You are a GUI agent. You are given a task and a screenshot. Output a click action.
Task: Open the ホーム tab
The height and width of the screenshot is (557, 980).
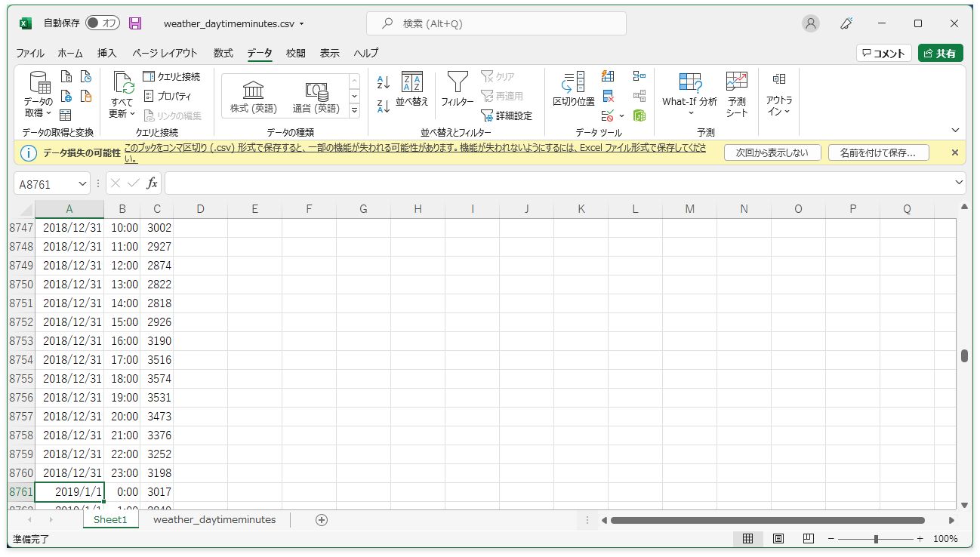point(70,54)
